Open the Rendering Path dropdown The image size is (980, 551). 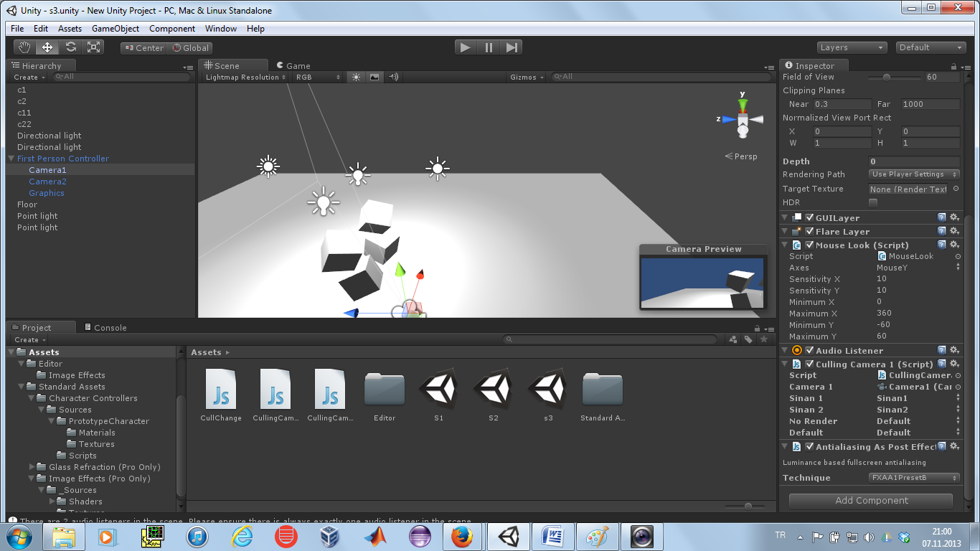pyautogui.click(x=914, y=174)
